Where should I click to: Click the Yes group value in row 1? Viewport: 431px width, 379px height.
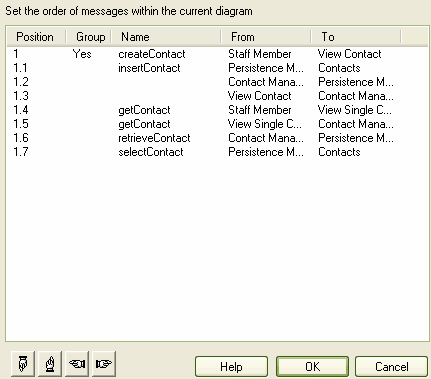pos(82,54)
